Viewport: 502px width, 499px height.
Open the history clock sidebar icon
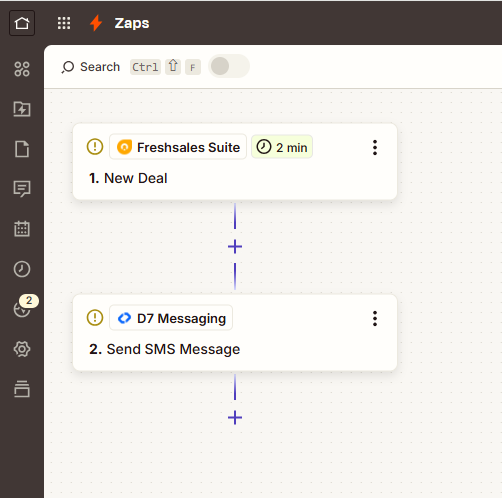coord(22,269)
